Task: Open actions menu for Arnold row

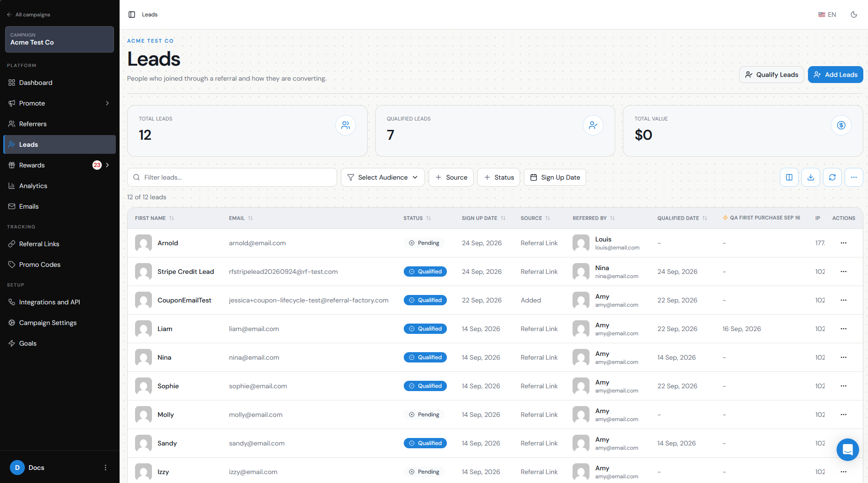Action: (x=844, y=243)
